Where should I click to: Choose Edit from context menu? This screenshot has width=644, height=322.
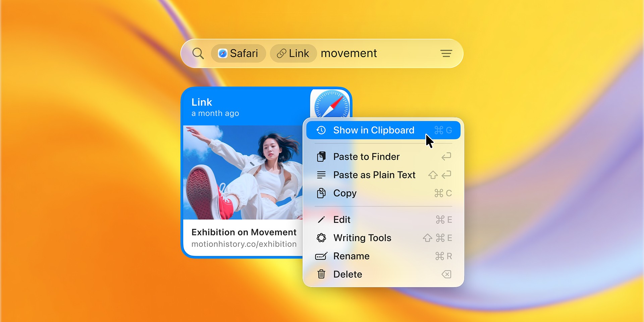[383, 220]
